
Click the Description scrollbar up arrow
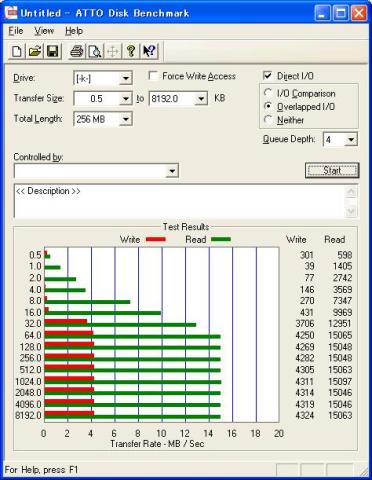351,192
